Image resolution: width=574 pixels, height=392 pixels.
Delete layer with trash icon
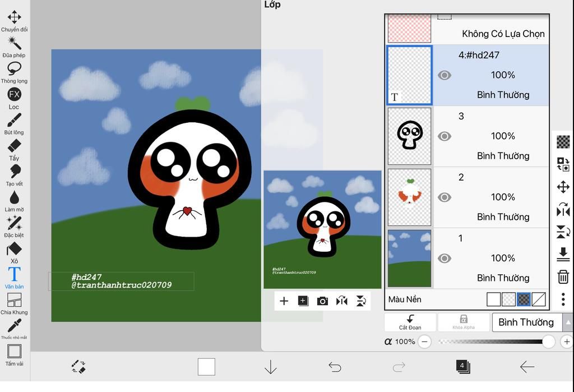tap(563, 276)
